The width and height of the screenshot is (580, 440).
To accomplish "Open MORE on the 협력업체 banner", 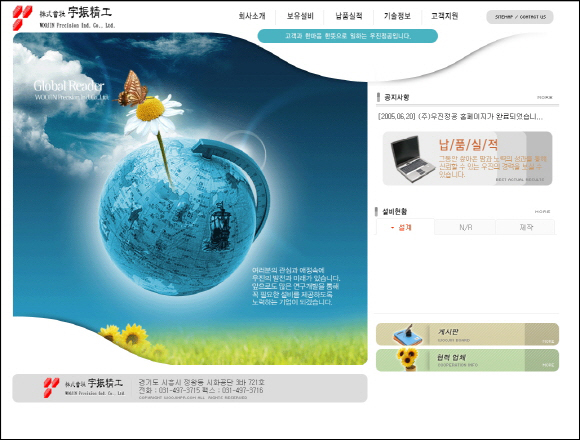I will [x=548, y=365].
